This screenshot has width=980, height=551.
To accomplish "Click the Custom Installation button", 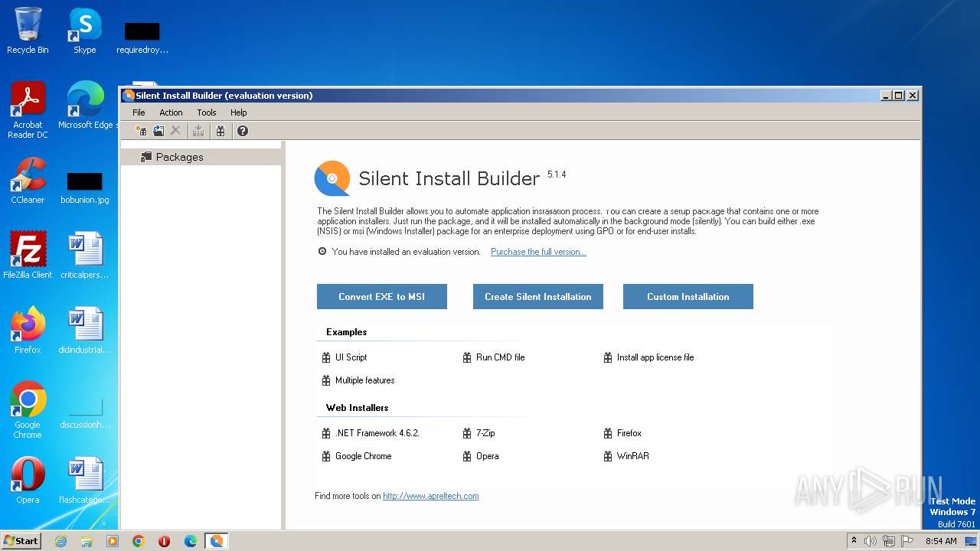I will click(x=688, y=297).
